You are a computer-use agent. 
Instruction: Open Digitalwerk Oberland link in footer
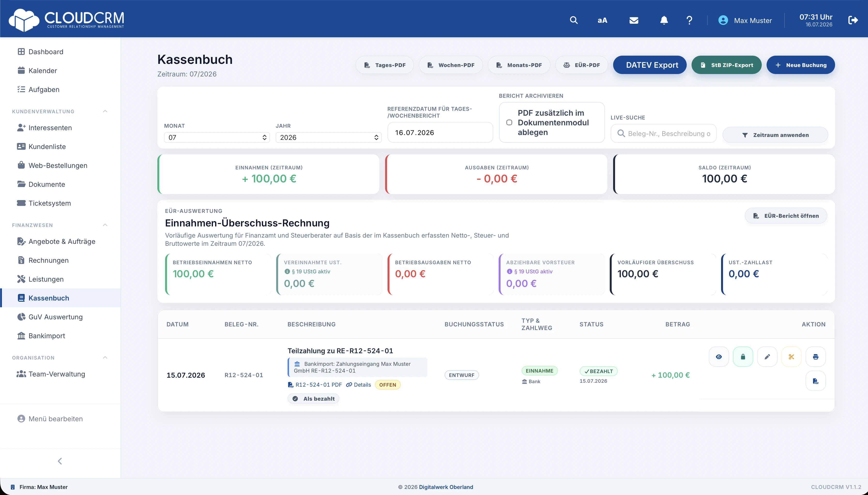click(446, 487)
